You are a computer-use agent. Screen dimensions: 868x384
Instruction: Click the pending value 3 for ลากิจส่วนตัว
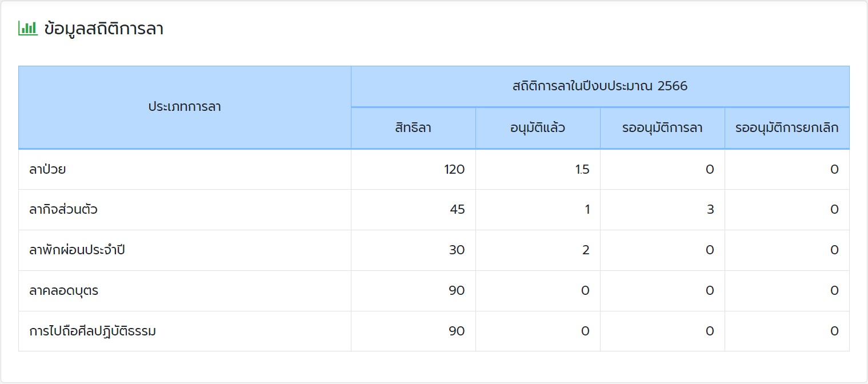[x=710, y=210]
